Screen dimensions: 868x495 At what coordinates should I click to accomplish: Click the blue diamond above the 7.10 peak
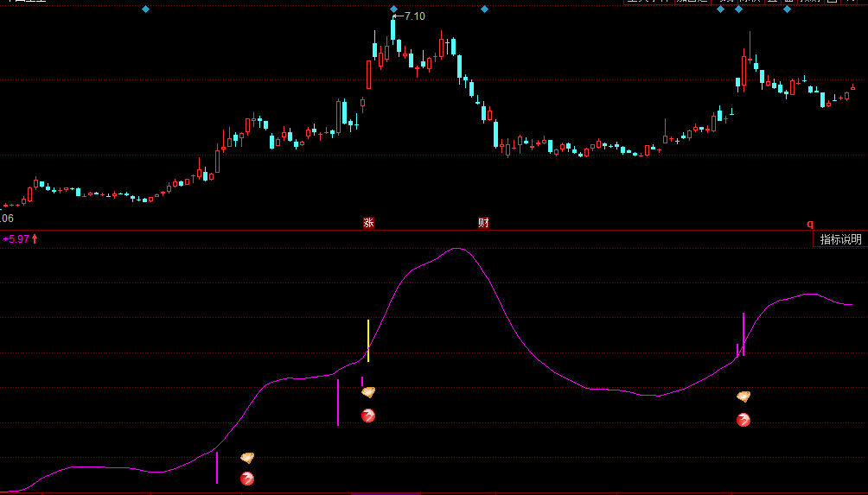click(393, 10)
